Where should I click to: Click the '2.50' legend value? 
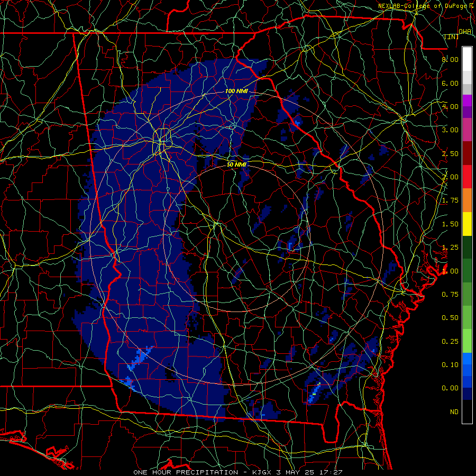450,153
